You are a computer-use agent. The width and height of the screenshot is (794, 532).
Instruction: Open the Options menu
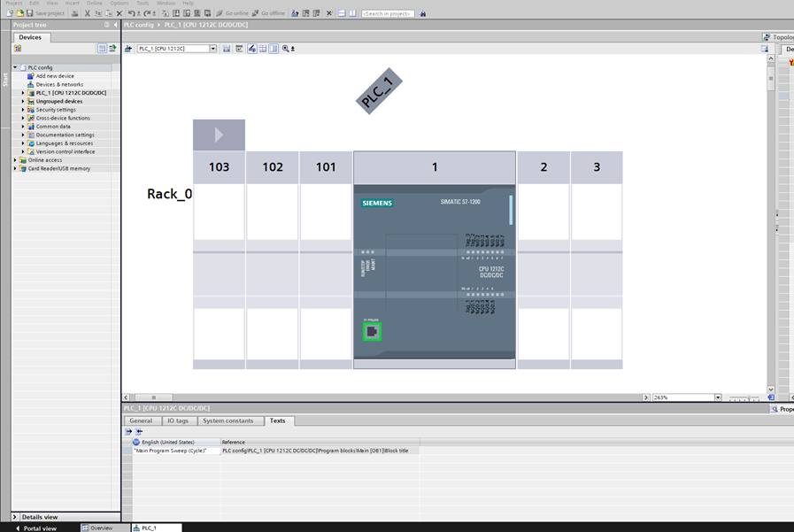[x=119, y=3]
